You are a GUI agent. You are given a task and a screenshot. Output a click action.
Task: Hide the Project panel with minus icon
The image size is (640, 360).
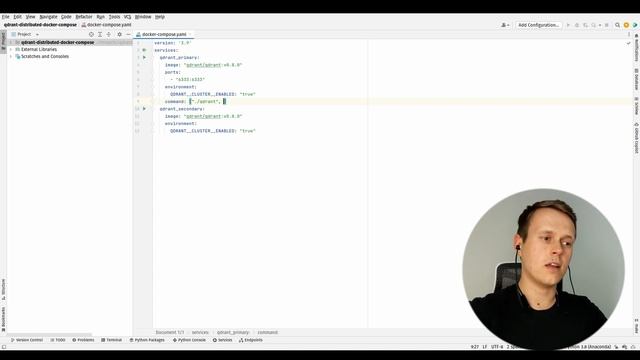pyautogui.click(x=128, y=34)
